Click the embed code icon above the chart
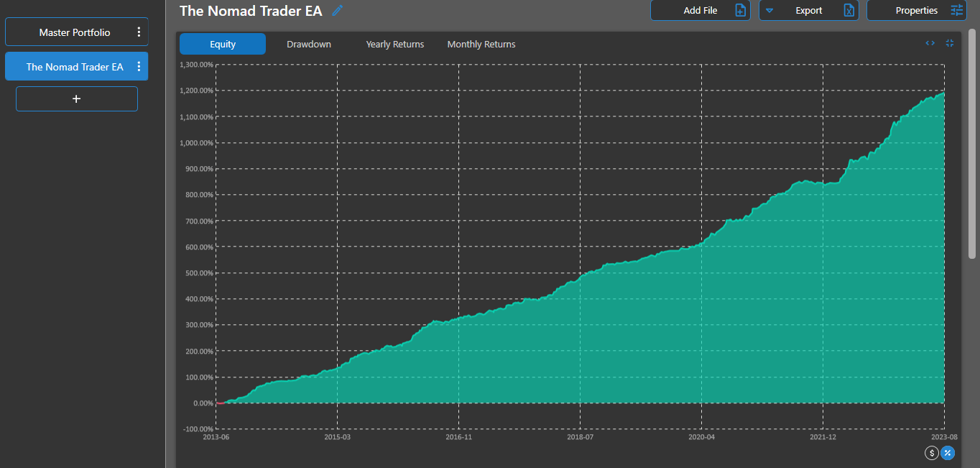Viewport: 980px width, 468px height. [929, 43]
